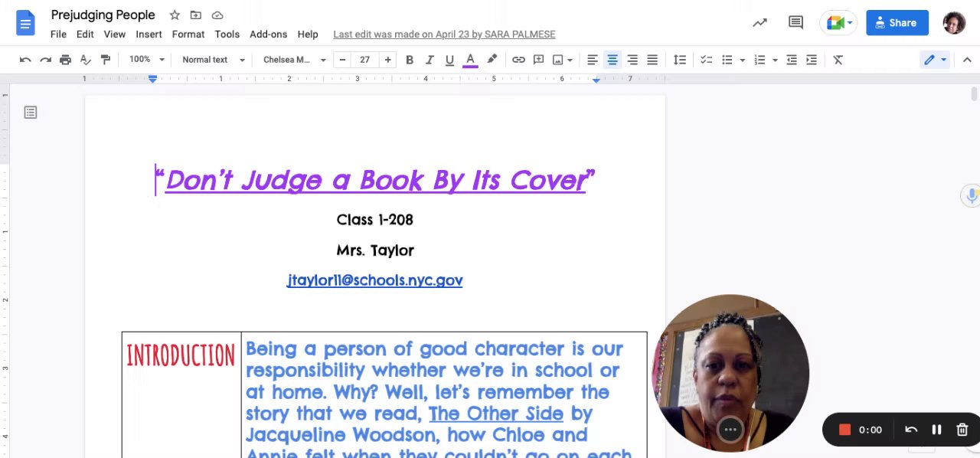Select center align
This screenshot has width=980, height=458.
[x=612, y=60]
